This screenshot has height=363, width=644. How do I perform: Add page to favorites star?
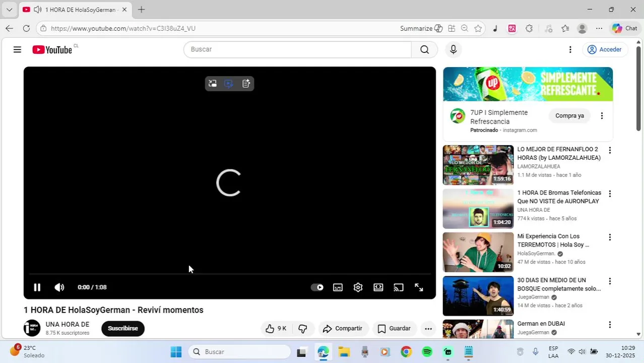tap(478, 28)
